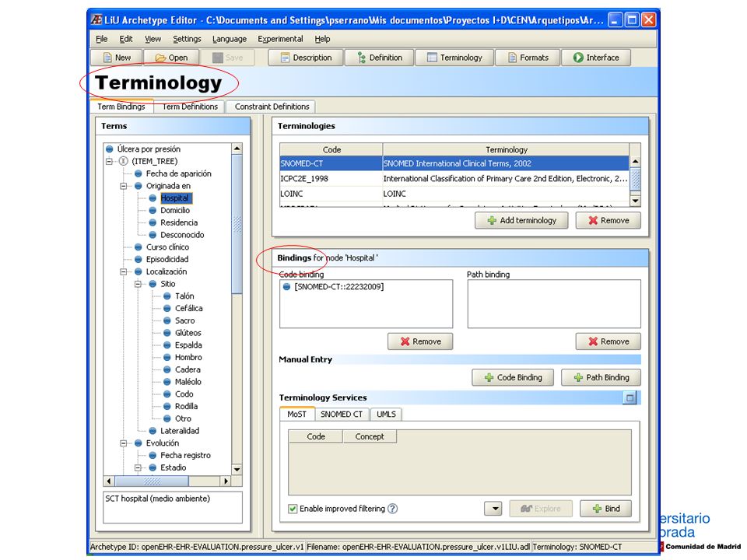Image resolution: width=747 pixels, height=560 pixels.
Task: Select the Hombro node
Action: tap(188, 358)
